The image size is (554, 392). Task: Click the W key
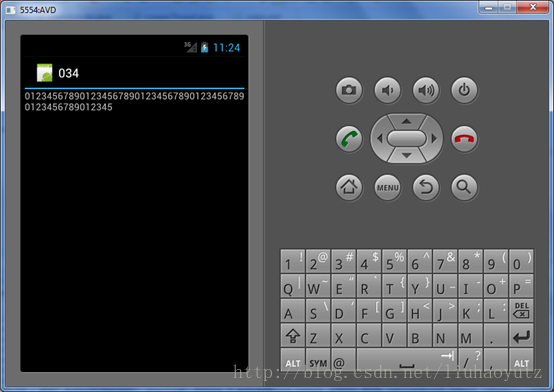tap(318, 286)
